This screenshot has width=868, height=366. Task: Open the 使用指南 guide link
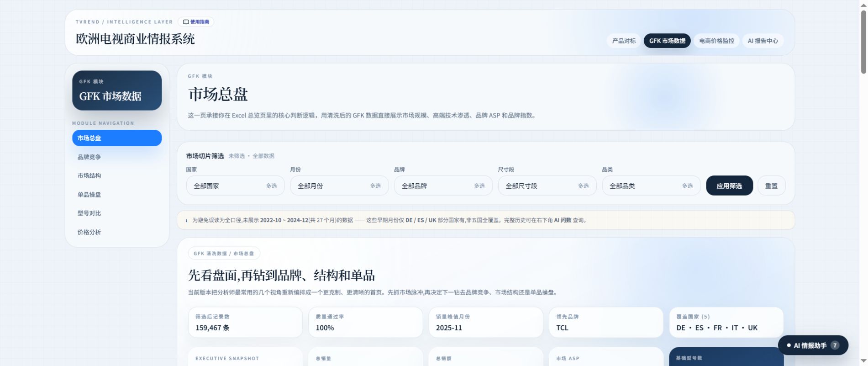tap(196, 22)
